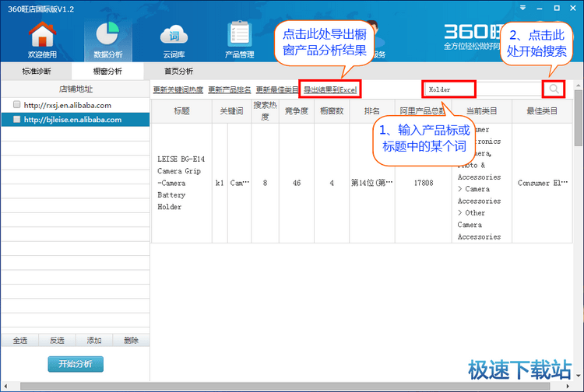Select the LEISE BG-E14 Camera Grip title cell

point(181,183)
